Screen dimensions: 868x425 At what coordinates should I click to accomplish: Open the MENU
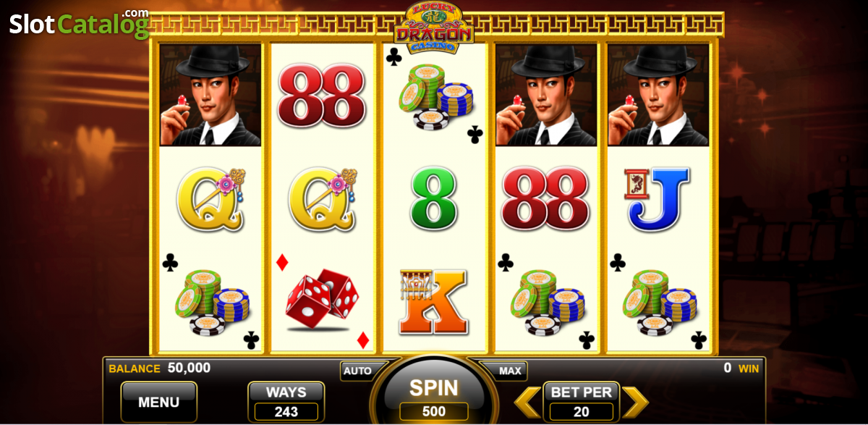click(159, 402)
